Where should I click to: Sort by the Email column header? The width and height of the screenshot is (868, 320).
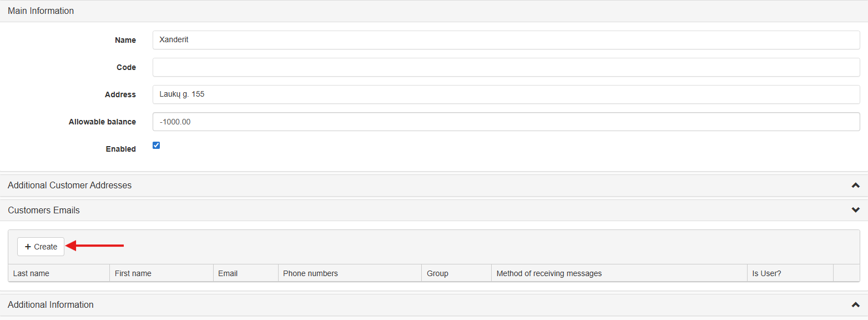coord(228,273)
